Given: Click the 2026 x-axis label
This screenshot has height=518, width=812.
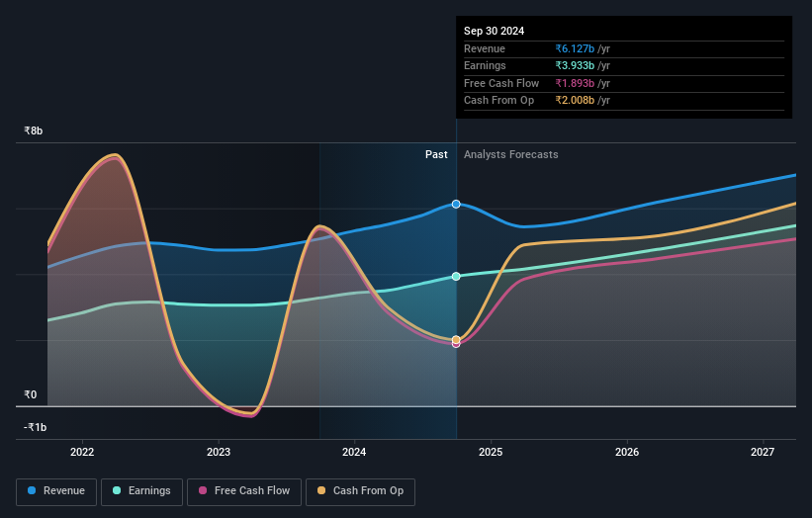Looking at the screenshot, I should (627, 452).
